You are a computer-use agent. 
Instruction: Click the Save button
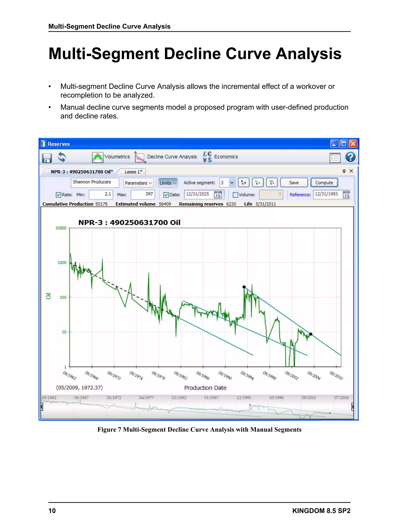pyautogui.click(x=294, y=182)
